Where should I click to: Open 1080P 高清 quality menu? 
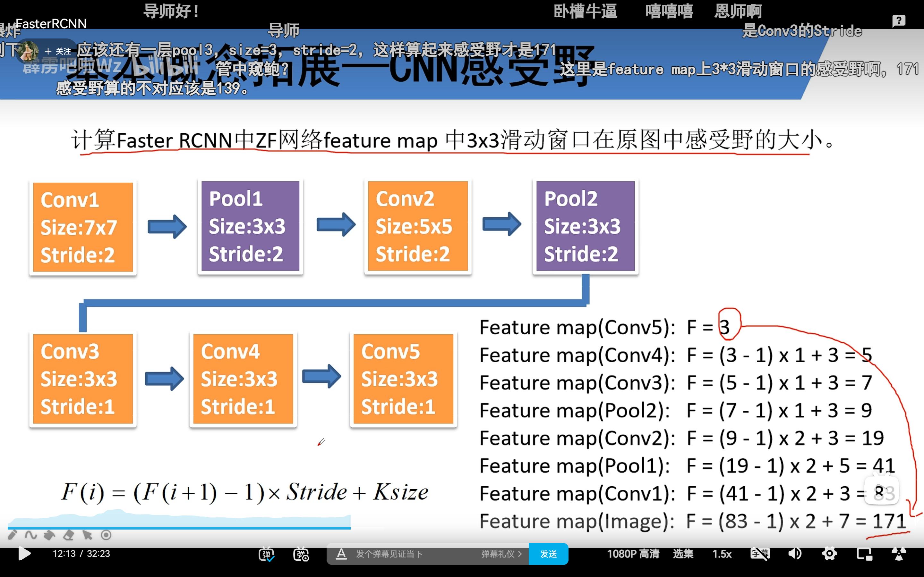coord(633,554)
